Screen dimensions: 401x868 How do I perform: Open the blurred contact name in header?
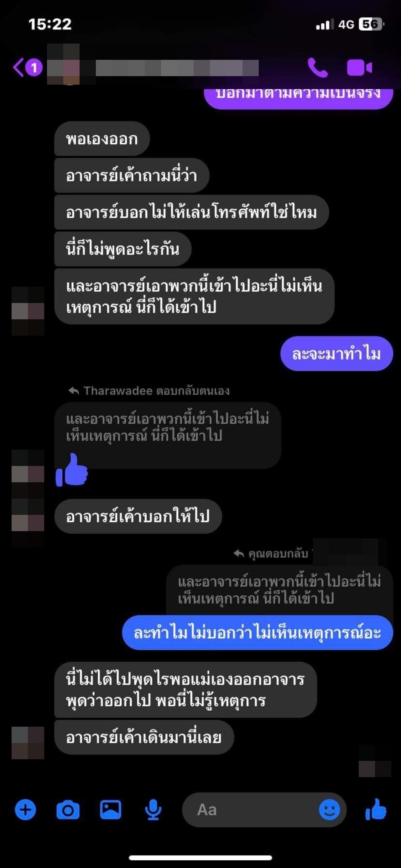[177, 68]
